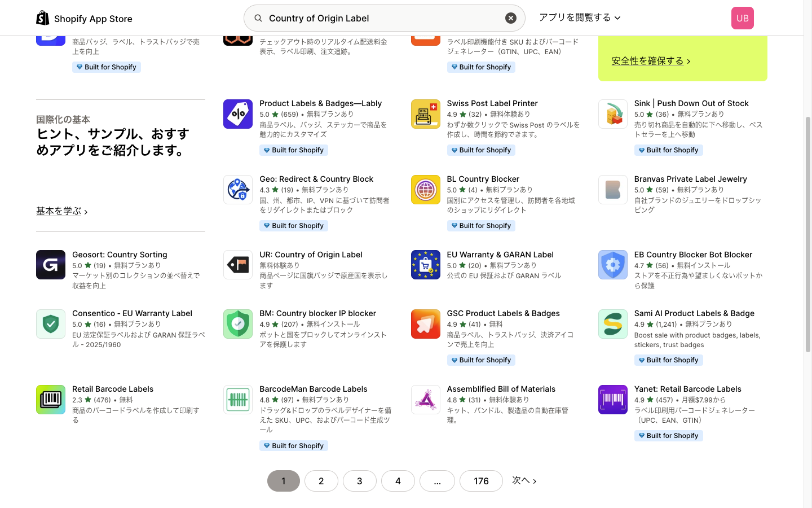Clear the search field with X button
Screen dimensions: 812x508
tap(511, 18)
